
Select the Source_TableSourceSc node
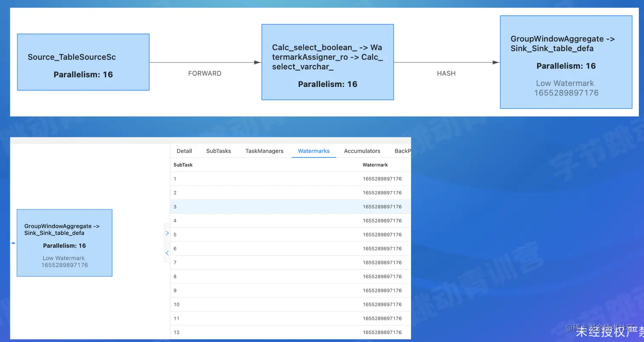83,62
